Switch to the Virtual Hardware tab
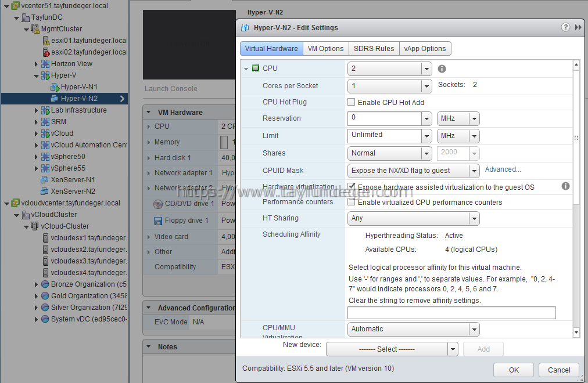 (271, 49)
